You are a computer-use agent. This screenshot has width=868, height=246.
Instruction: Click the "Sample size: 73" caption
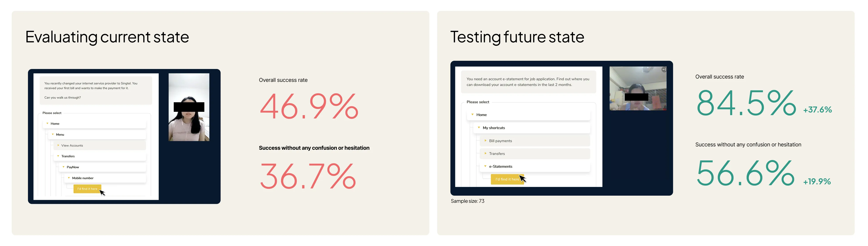click(x=467, y=201)
